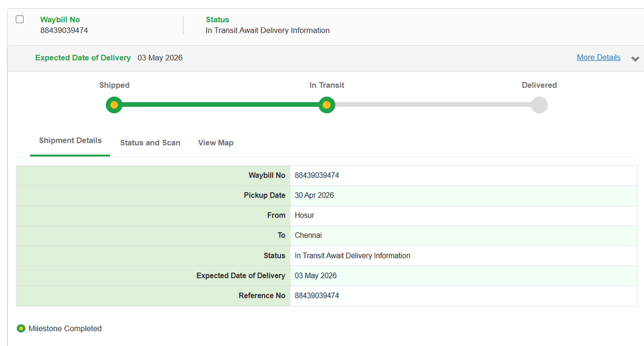Select the waybill number under the header Waybill No
Image resolution: width=644 pixels, height=346 pixels.
click(x=64, y=31)
